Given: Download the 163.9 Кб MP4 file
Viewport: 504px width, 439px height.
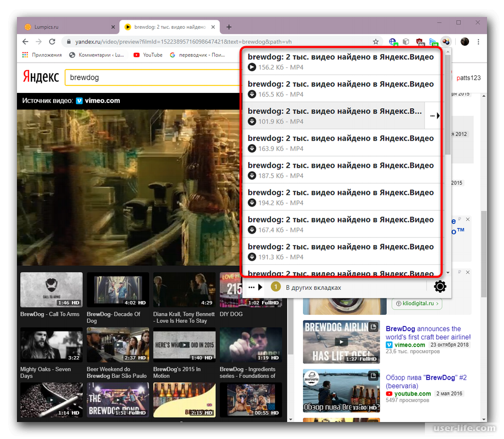Looking at the screenshot, I should click(251, 149).
